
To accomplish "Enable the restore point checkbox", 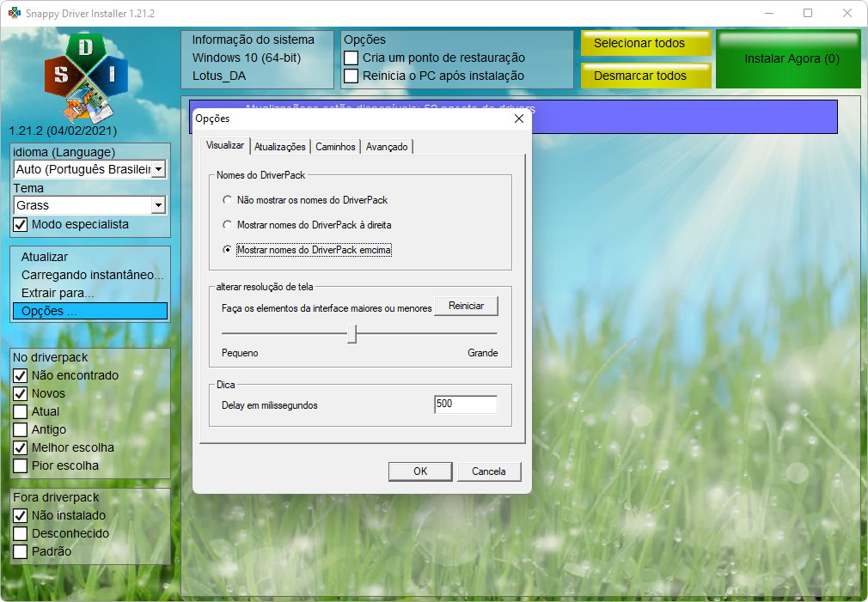I will 351,58.
